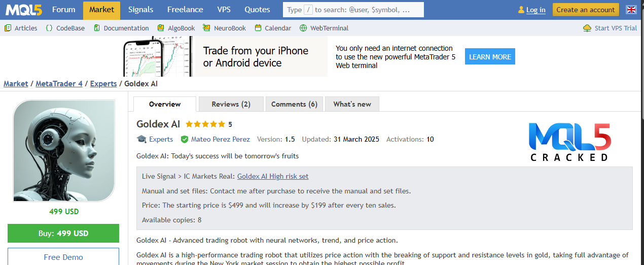Click the Market breadcrumb link

16,84
